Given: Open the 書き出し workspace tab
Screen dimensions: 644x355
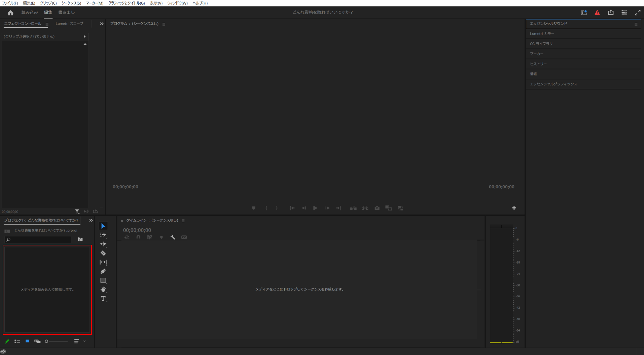Looking at the screenshot, I should coord(66,12).
